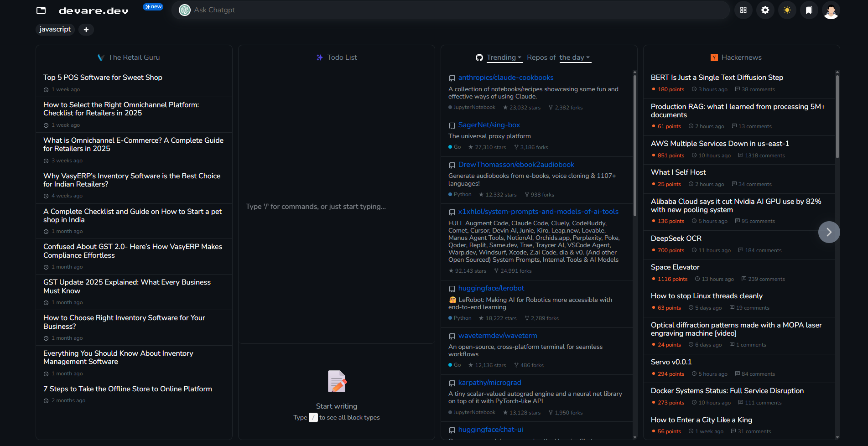The height and width of the screenshot is (446, 868).
Task: Click 3,186 forks on sing-box
Action: tap(531, 147)
